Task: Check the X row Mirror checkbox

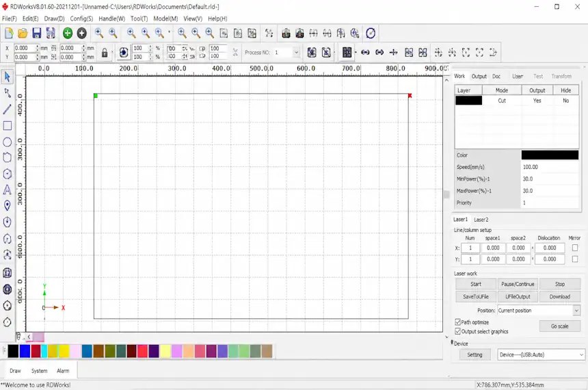Action: pos(575,248)
